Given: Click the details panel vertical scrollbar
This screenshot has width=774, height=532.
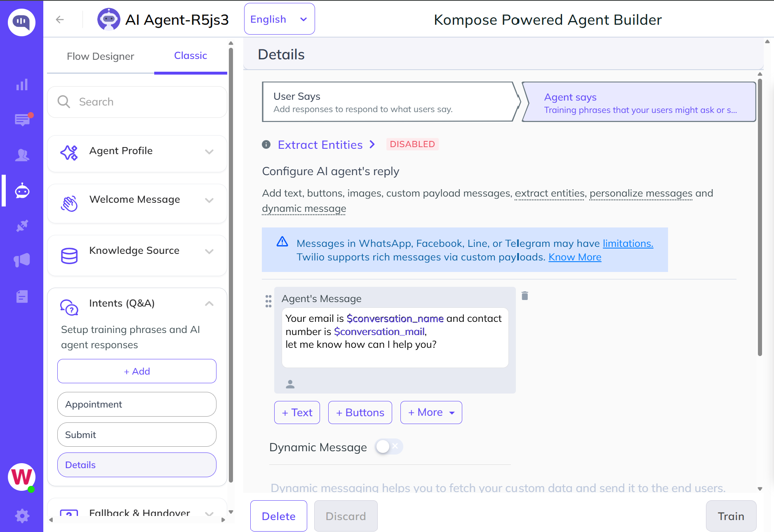Looking at the screenshot, I should click(760, 216).
